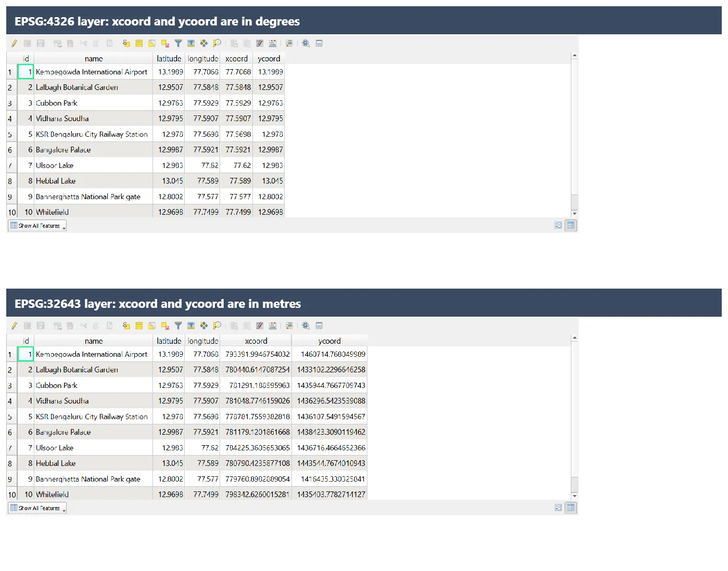This screenshot has width=728, height=571.
Task: Pan map to selected rows, metres table
Action: tap(204, 326)
